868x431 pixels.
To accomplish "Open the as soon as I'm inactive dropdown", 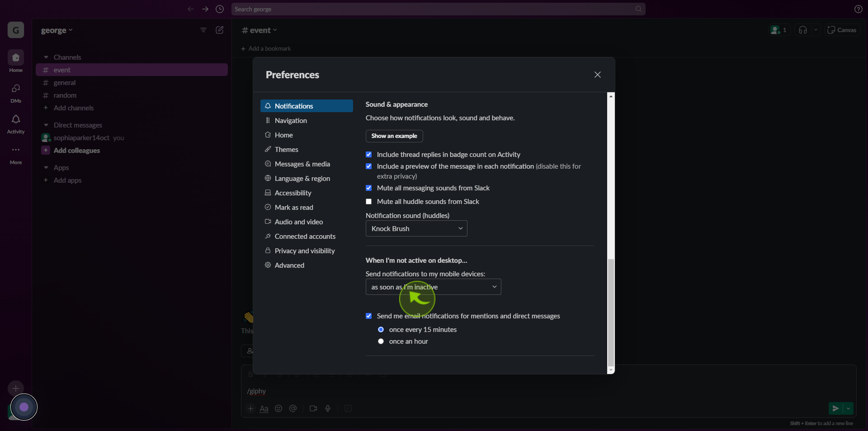I will 433,287.
